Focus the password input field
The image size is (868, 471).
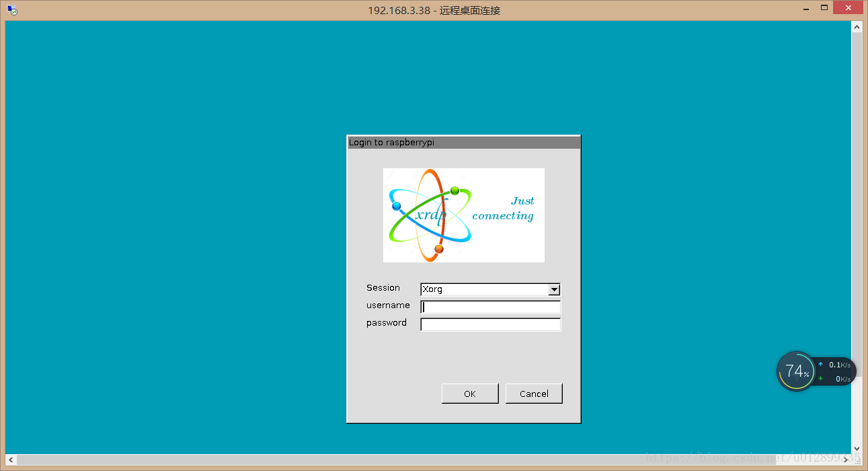coord(490,324)
